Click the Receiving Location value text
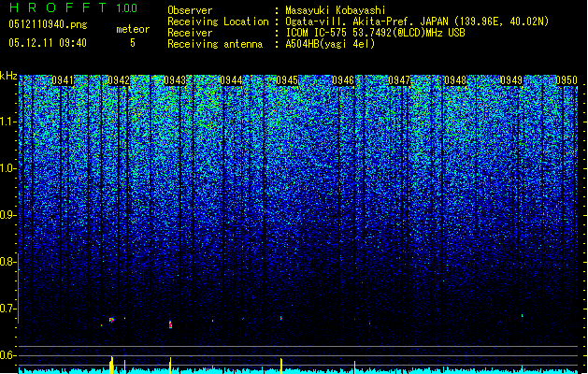588x374 pixels. 417,22
